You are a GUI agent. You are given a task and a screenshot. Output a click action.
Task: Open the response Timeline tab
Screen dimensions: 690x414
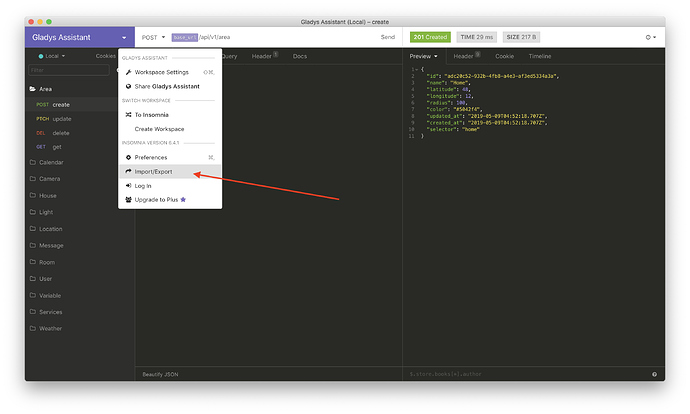click(x=540, y=56)
